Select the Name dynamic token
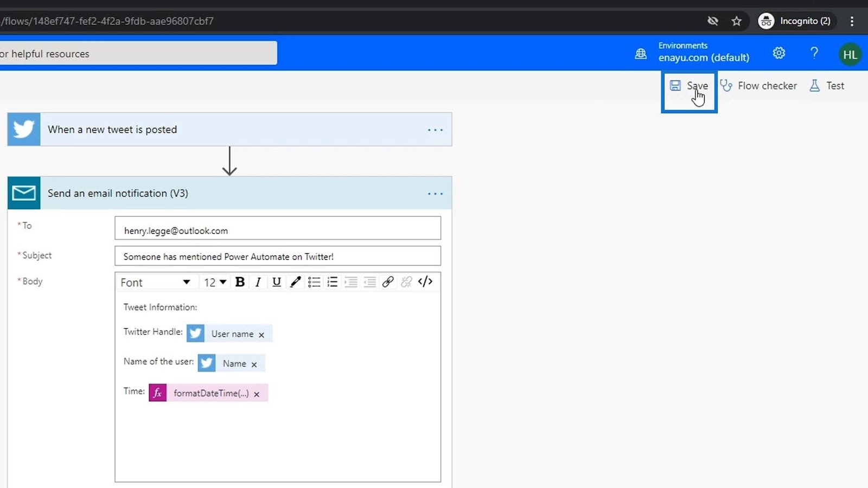Image resolution: width=868 pixels, height=488 pixels. click(x=231, y=363)
